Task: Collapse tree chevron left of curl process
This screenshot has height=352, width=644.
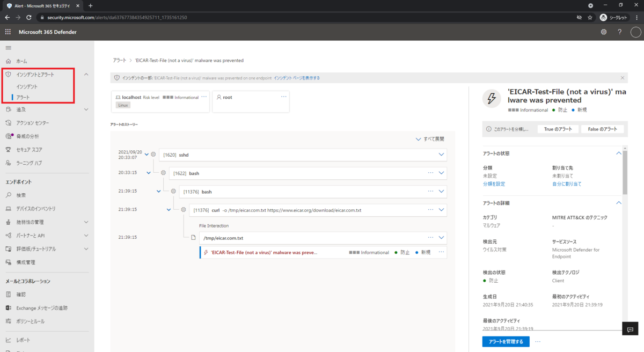Action: coord(169,210)
